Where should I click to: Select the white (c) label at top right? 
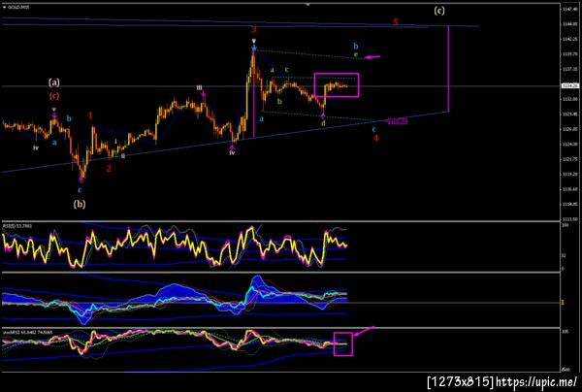439,11
